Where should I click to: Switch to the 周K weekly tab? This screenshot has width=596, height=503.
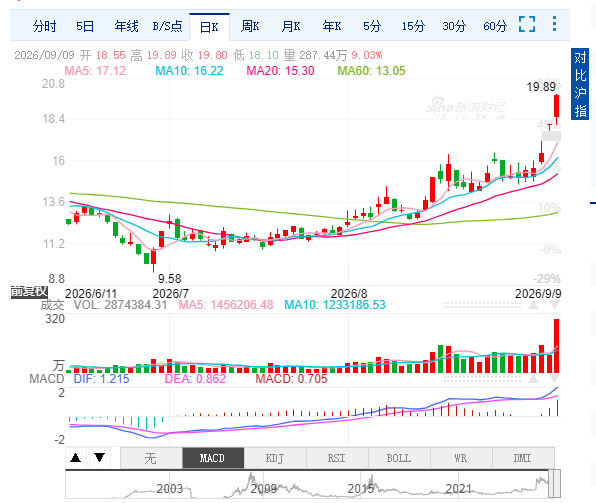(x=250, y=26)
